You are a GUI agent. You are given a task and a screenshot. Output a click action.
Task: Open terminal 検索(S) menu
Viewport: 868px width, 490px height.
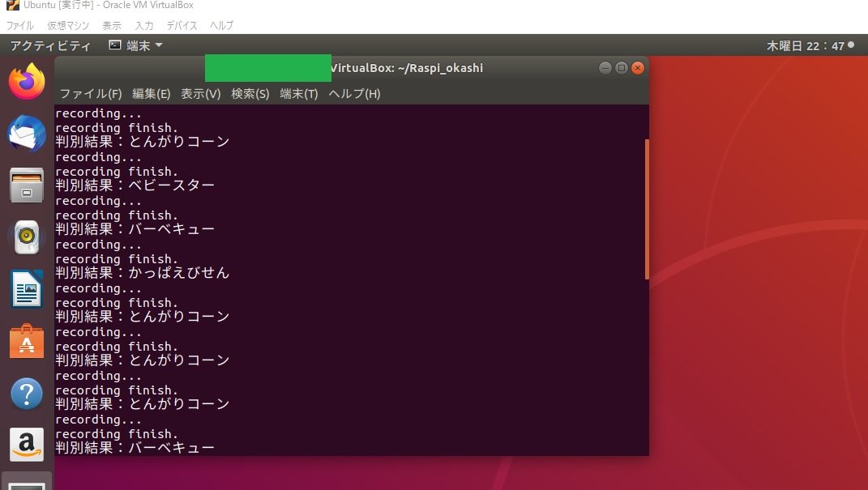pos(250,93)
